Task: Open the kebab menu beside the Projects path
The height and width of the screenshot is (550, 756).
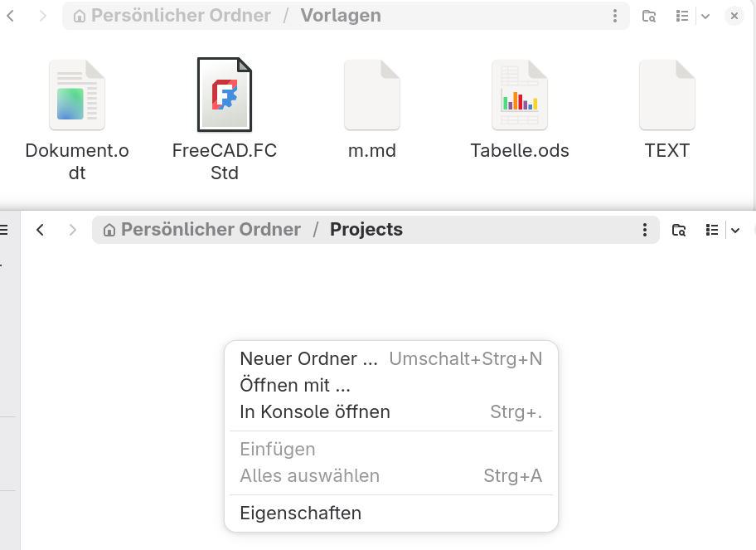Action: coord(645,230)
